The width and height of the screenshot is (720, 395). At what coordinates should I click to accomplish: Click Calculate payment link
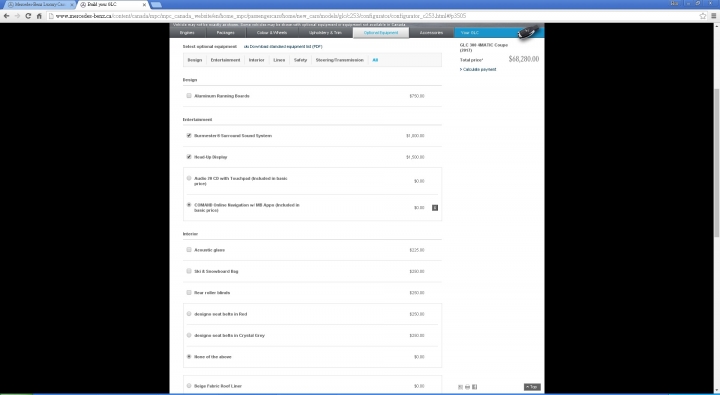click(x=478, y=69)
